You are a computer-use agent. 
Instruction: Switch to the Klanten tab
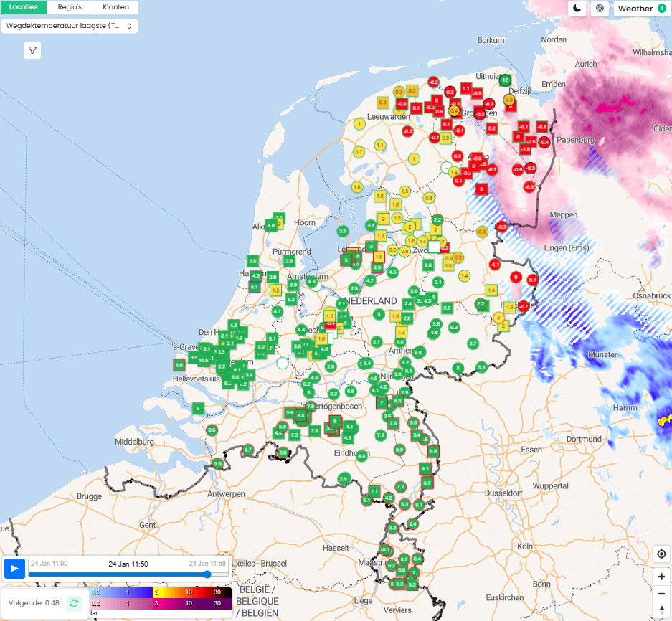point(115,7)
